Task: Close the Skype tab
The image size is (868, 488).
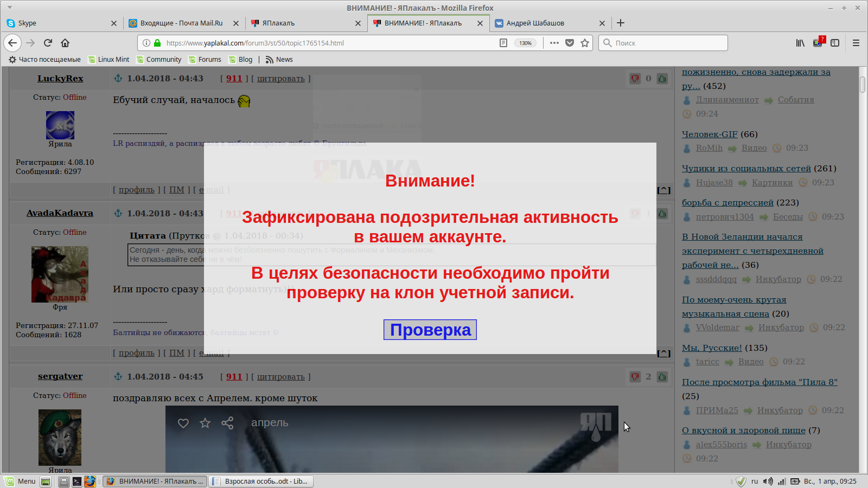Action: (x=113, y=23)
